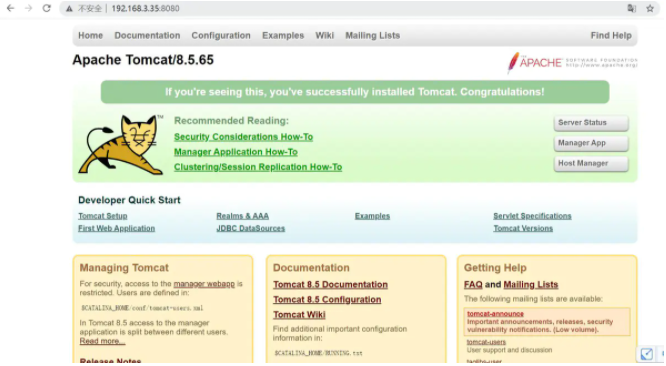The height and width of the screenshot is (366, 666).
Task: Click the Getting Help heading
Action: [495, 268]
